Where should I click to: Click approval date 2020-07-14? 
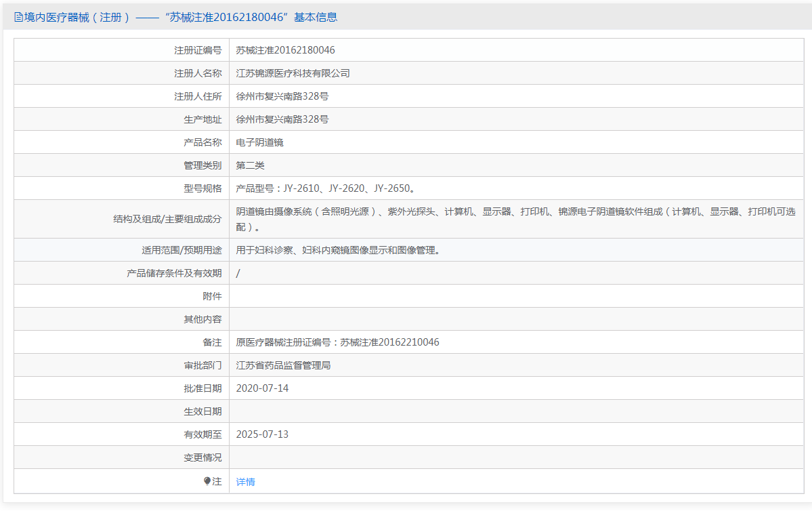tap(262, 388)
